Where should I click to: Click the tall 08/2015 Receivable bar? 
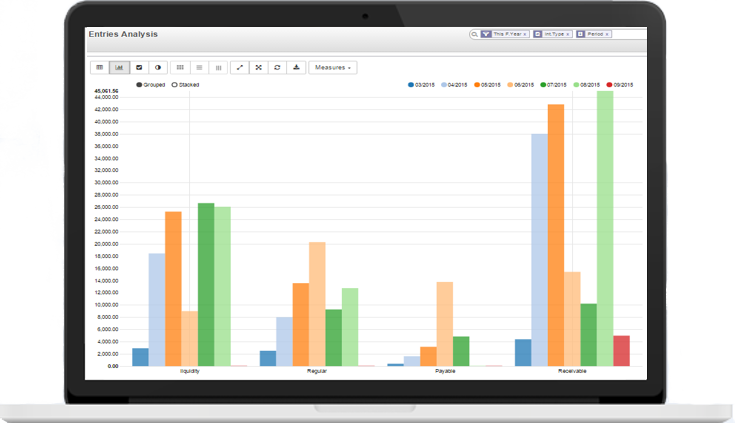pyautogui.click(x=604, y=228)
